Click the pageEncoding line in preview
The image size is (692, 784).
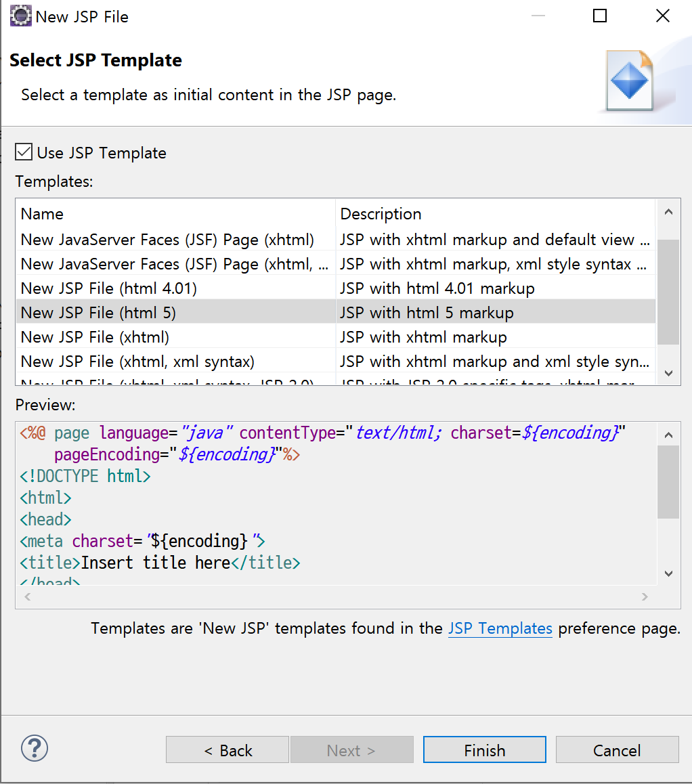tap(177, 454)
